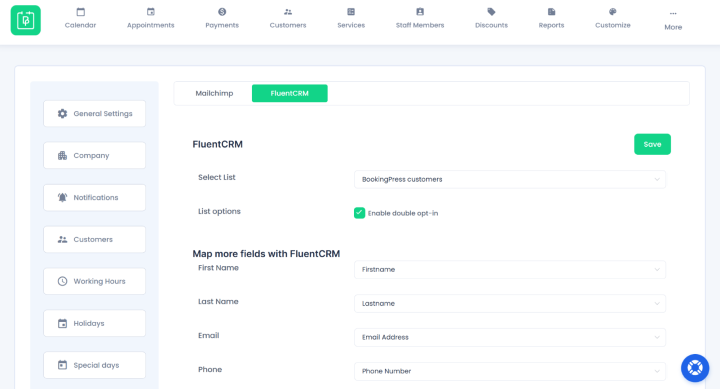
Task: Click the Company building icon in sidebar
Action: [62, 155]
